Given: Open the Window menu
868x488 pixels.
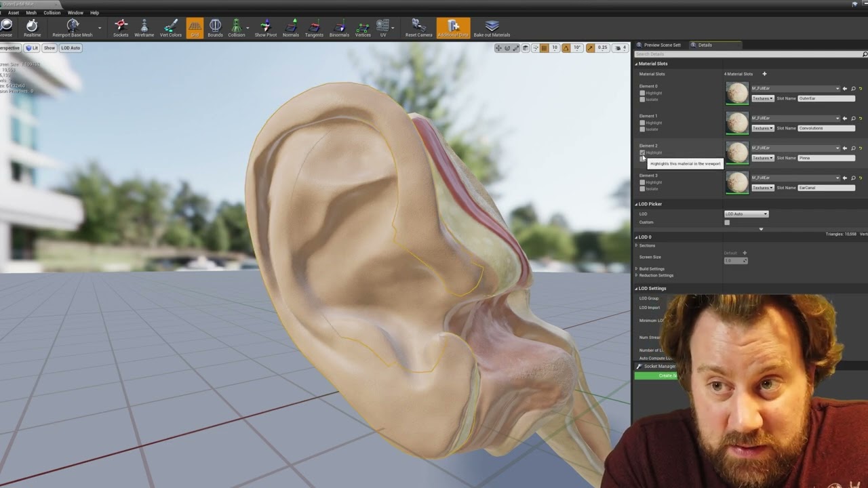Looking at the screenshot, I should [x=75, y=13].
